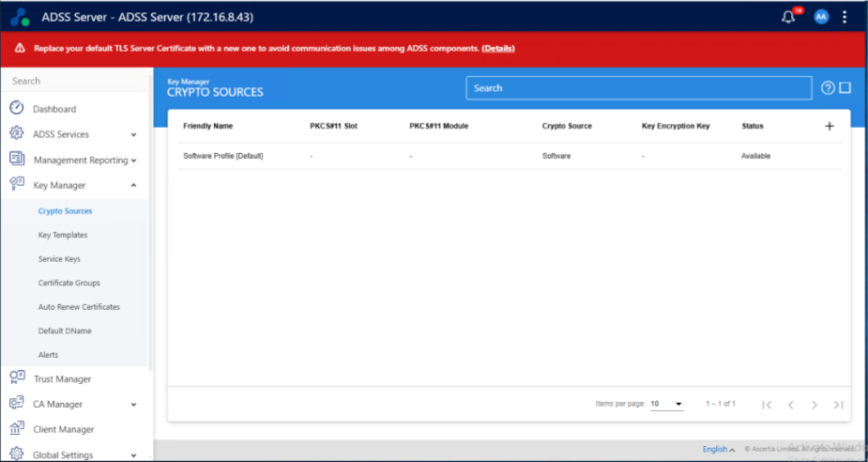Open the Software Profile [Default] row
The width and height of the screenshot is (868, 462).
(509, 156)
